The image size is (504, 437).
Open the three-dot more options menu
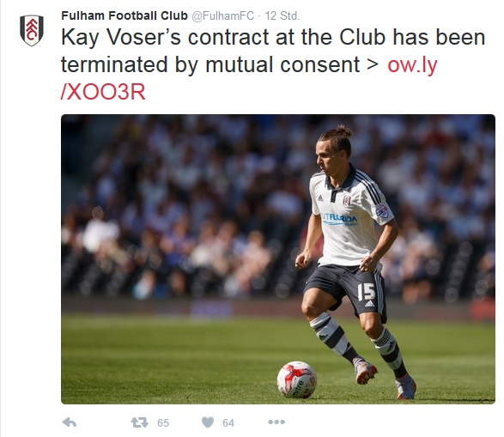point(276,422)
